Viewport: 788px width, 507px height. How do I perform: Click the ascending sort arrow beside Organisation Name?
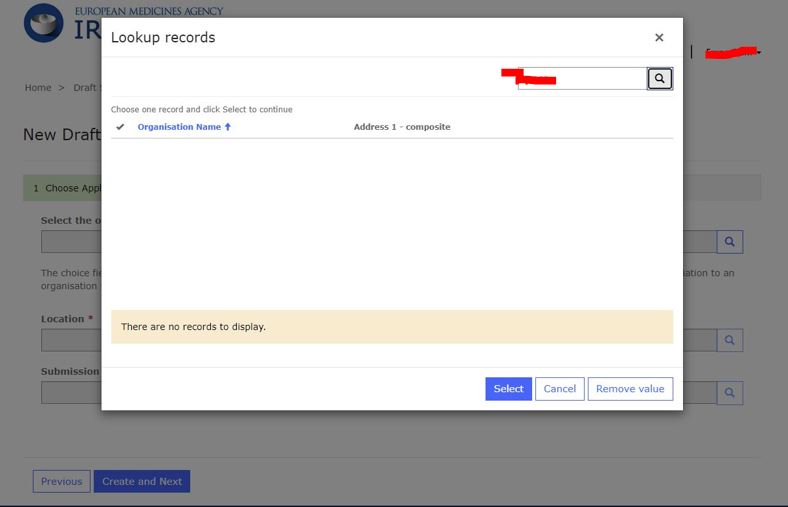[x=228, y=127]
